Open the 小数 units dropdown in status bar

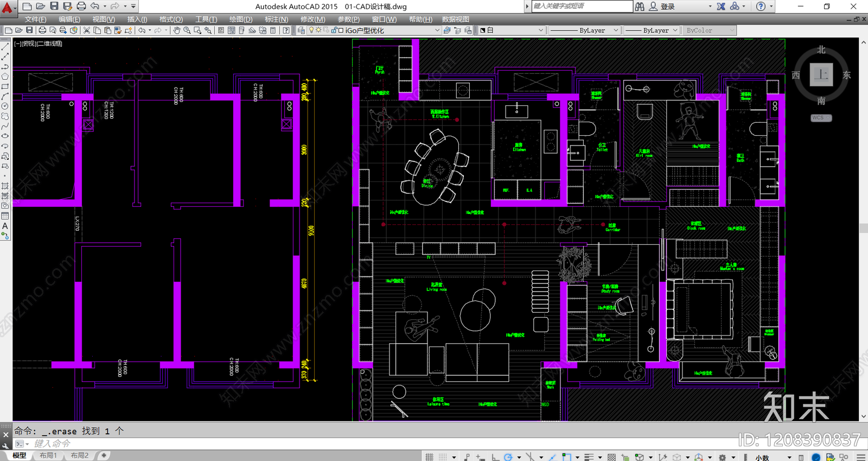[773, 457]
